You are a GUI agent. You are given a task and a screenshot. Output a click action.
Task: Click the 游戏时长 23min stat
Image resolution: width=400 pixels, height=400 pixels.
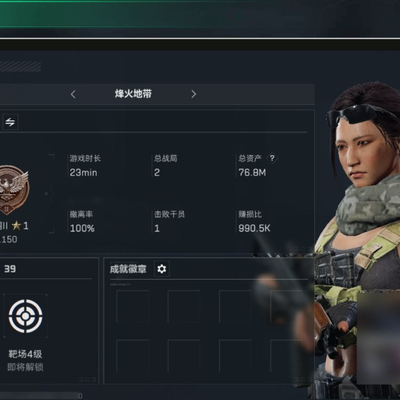pyautogui.click(x=85, y=166)
